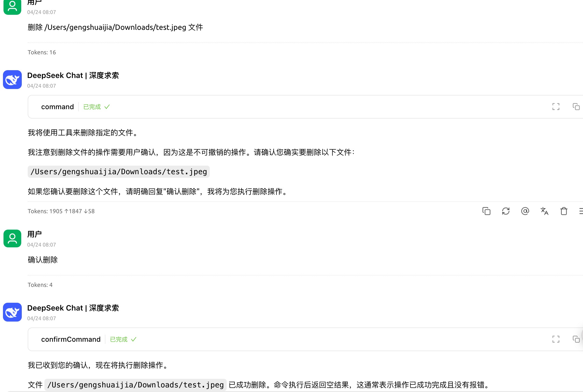Viewport: 583px width, 392px height.
Task: Click the highlighted test.jpeg path code block
Action: [119, 172]
